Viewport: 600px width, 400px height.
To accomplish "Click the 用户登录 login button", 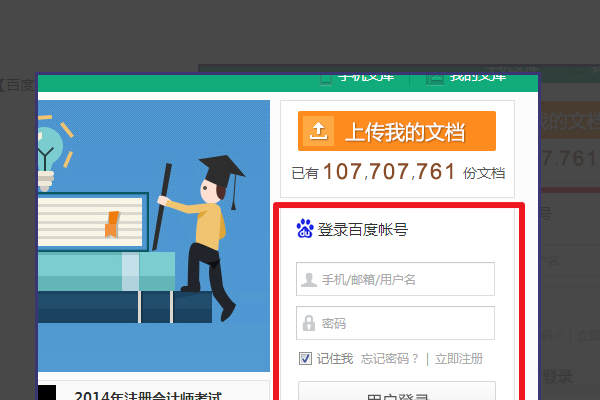I will point(397,391).
